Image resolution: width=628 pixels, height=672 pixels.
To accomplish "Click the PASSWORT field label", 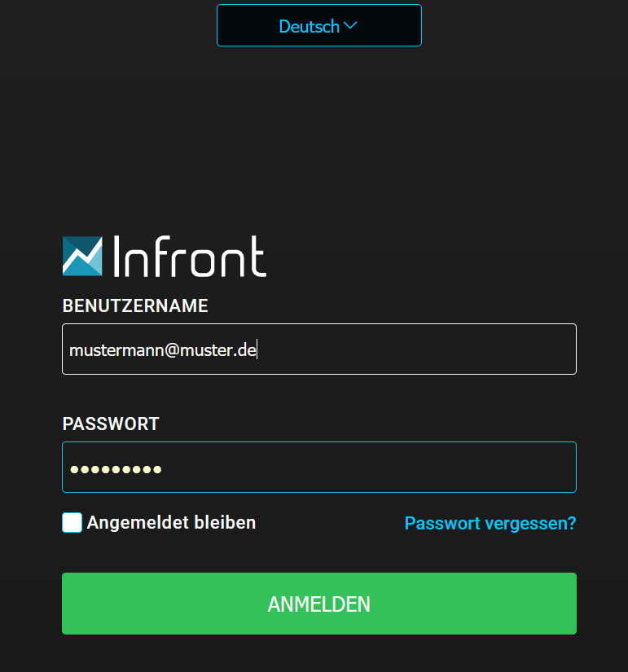I will 111,424.
